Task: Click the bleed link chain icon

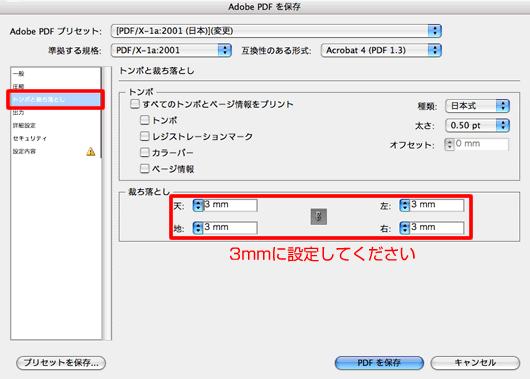Action: click(318, 217)
